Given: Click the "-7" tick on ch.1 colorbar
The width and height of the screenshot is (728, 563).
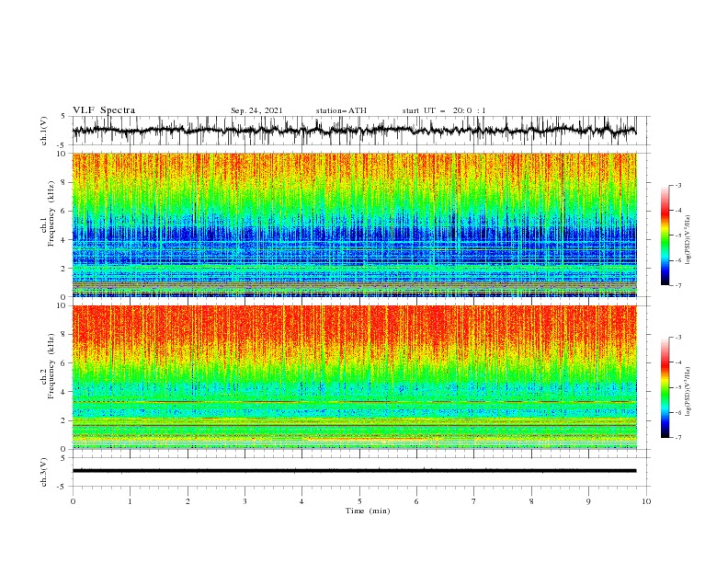Looking at the screenshot, I should tap(678, 285).
